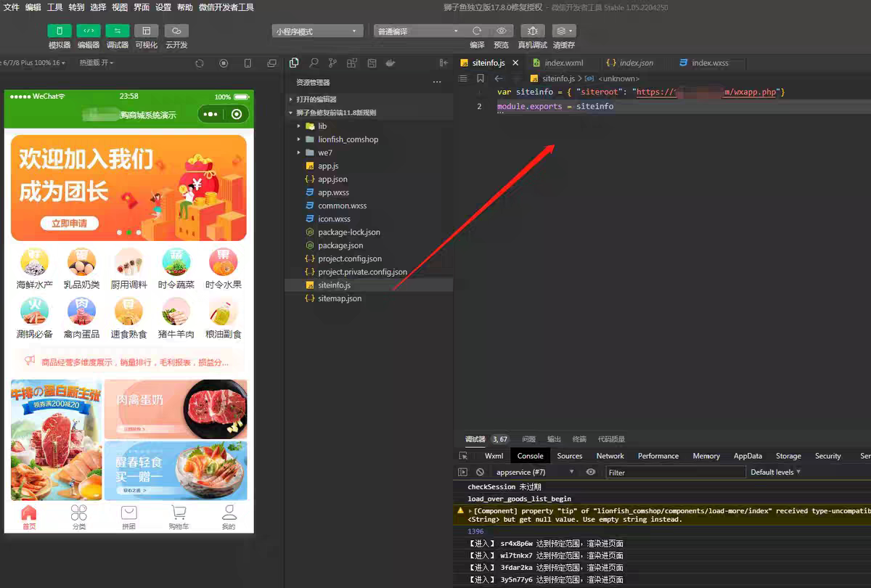Click the collapse sidebar icon beside editor tabs

click(443, 63)
